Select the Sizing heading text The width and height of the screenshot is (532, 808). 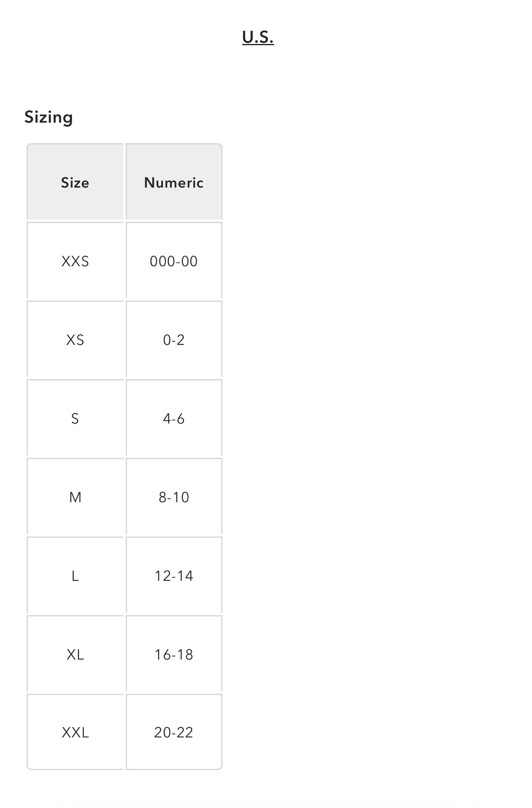pyautogui.click(x=49, y=117)
